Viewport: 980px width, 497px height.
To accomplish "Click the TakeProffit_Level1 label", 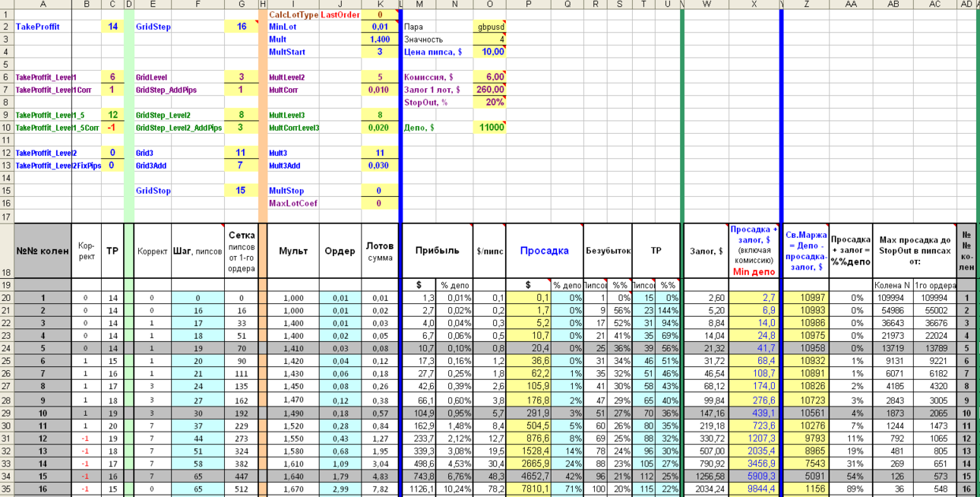I will click(46, 77).
